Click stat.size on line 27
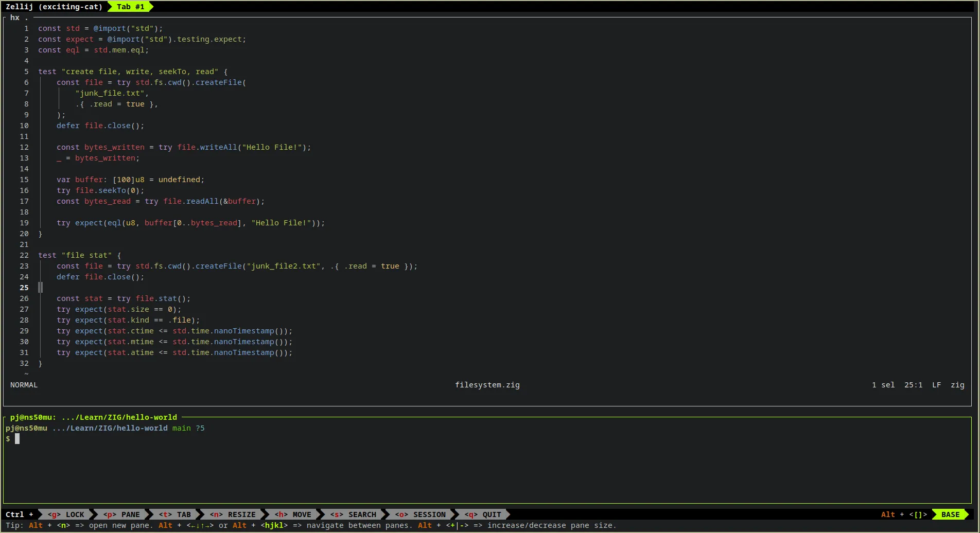 click(128, 309)
